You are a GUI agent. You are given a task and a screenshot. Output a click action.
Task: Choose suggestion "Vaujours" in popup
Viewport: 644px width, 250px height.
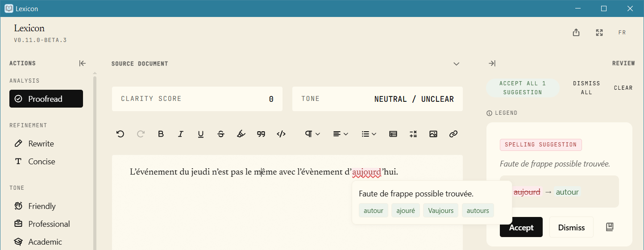pyautogui.click(x=441, y=210)
